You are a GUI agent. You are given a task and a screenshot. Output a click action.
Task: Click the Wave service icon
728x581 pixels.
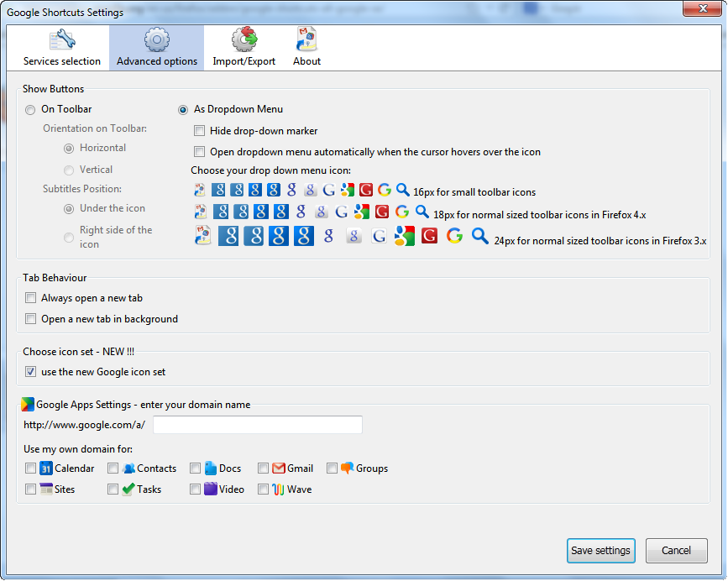278,489
